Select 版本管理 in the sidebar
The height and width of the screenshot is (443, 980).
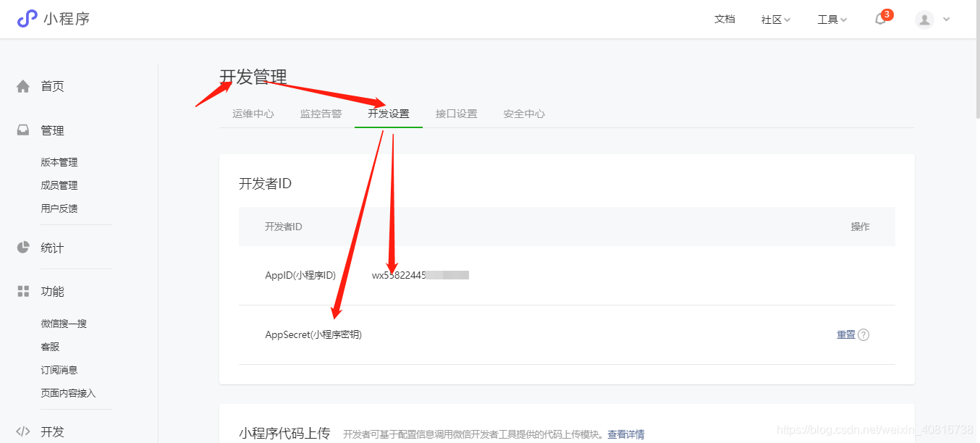click(59, 161)
